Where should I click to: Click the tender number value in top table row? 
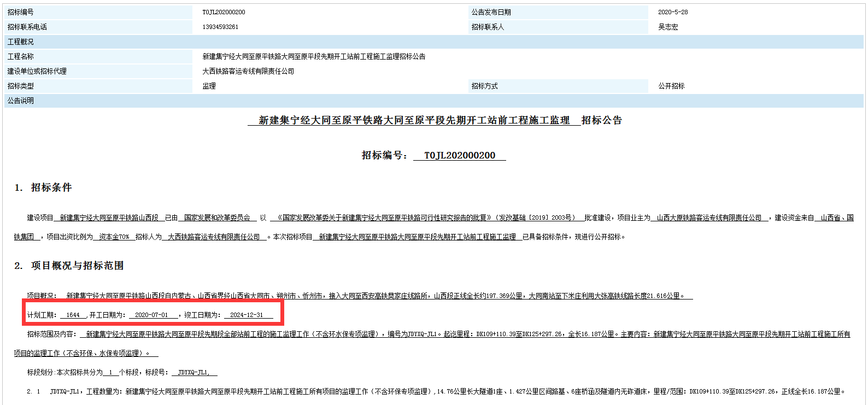click(224, 12)
